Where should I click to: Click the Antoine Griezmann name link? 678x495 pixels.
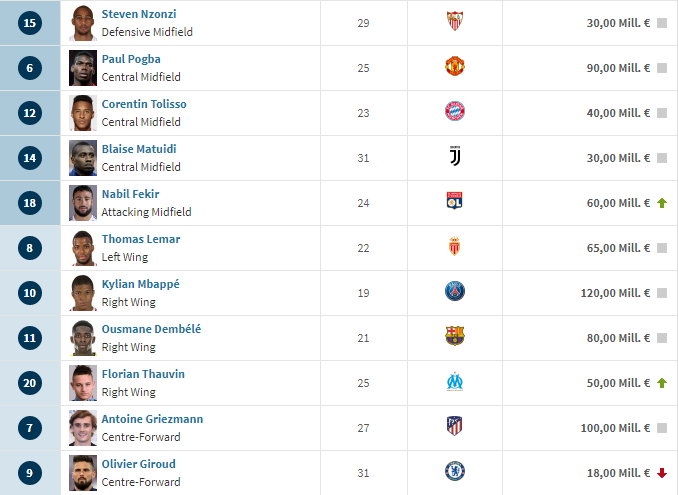pos(152,419)
